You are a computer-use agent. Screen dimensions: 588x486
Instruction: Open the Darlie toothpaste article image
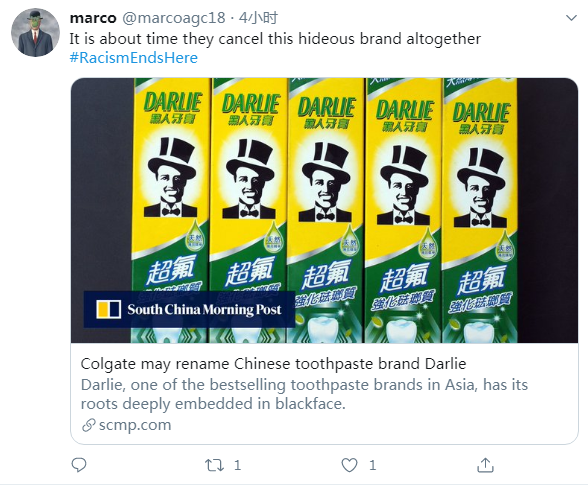324,210
